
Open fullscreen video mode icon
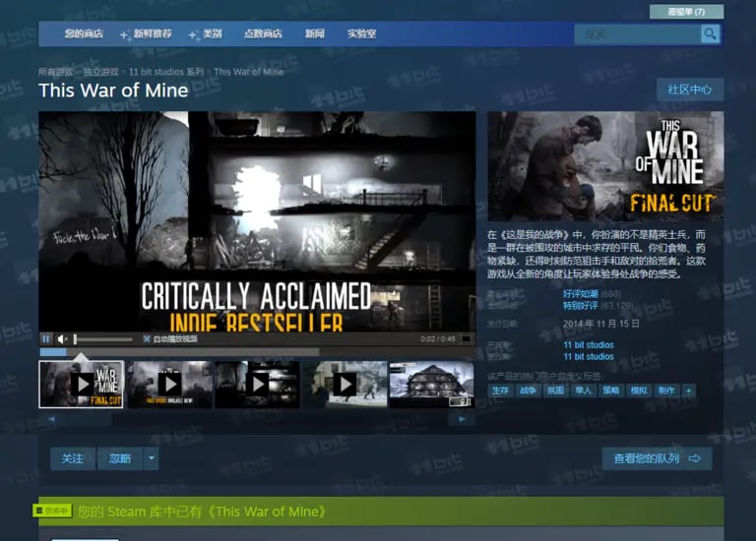pyautogui.click(x=466, y=339)
